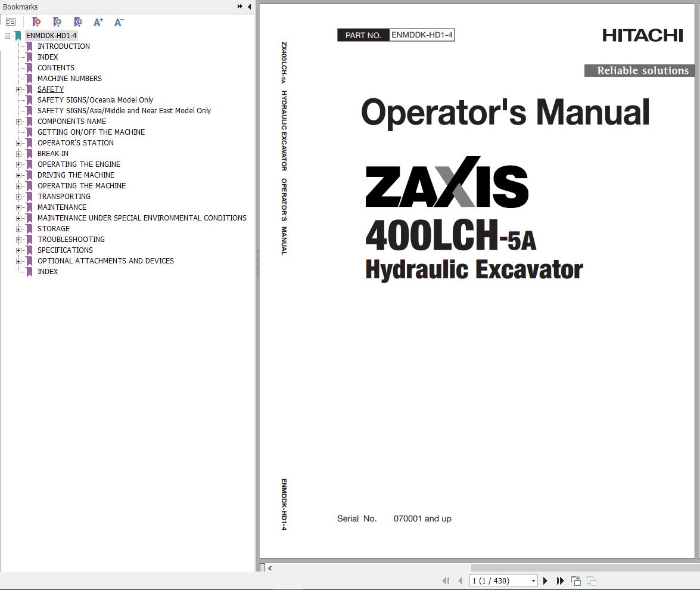Click the bookmark icon beside MACHINE NUMBERS
This screenshot has width=700, height=590.
pyautogui.click(x=29, y=79)
